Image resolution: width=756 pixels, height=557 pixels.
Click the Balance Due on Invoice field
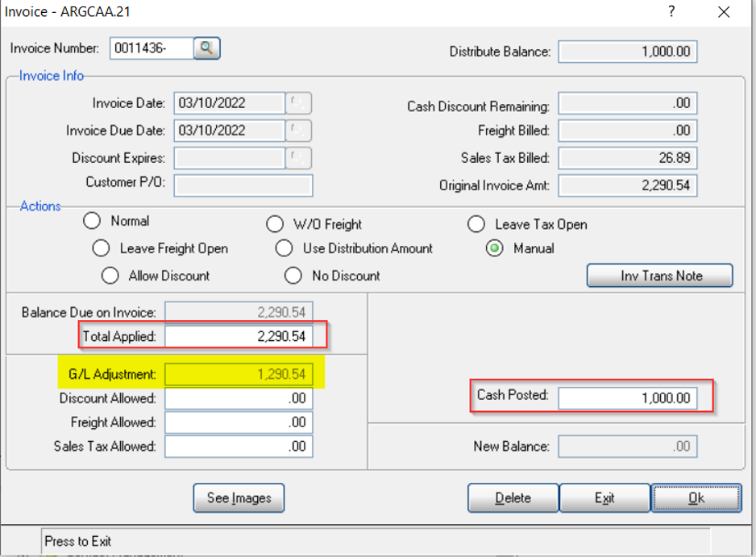(x=239, y=312)
